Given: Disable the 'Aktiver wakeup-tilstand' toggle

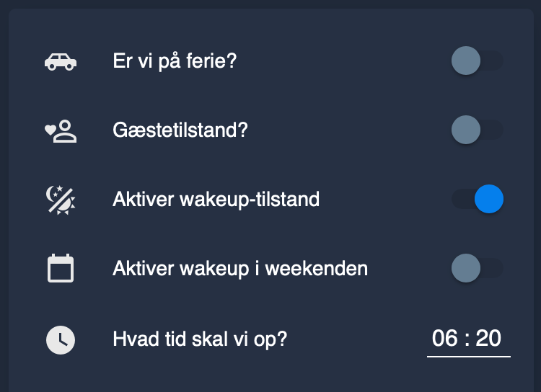Looking at the screenshot, I should click(x=478, y=199).
